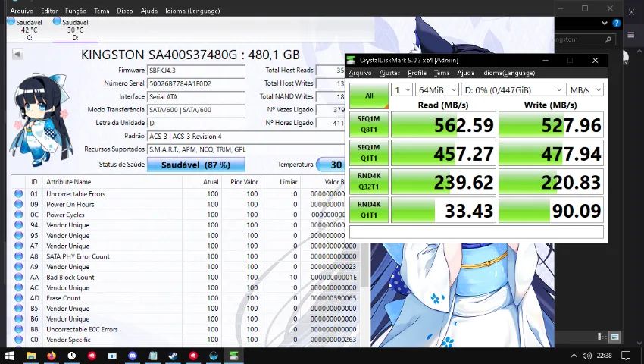Click the SATA/600 | SATA/600 transfer mode value

196,110
